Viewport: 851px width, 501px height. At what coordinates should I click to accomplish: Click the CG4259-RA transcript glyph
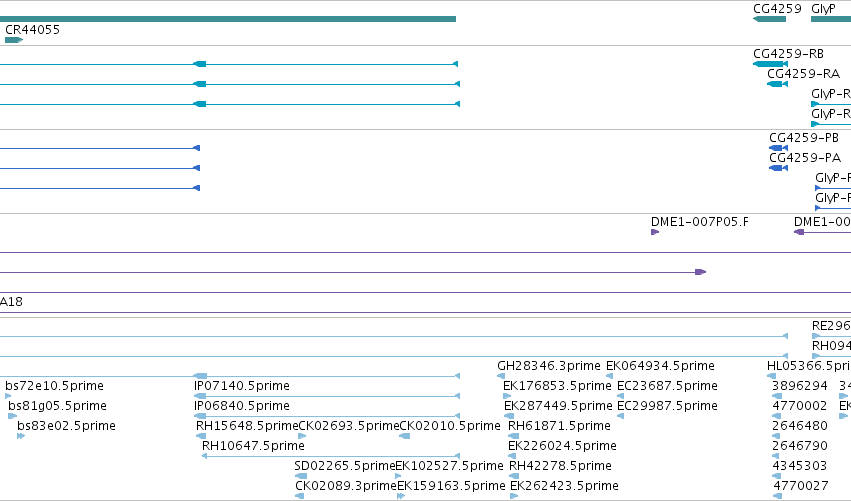coord(777,84)
